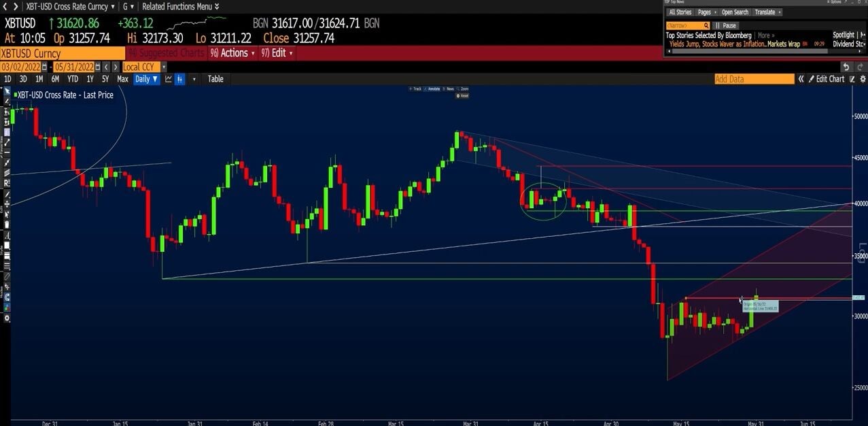This screenshot has height=426, width=868.
Task: Go forward with the right navigation arrow
Action: point(16,6)
